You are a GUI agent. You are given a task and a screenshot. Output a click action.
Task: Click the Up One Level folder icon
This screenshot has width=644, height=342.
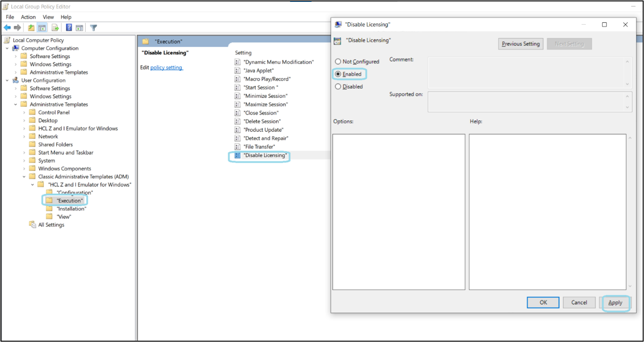31,28
